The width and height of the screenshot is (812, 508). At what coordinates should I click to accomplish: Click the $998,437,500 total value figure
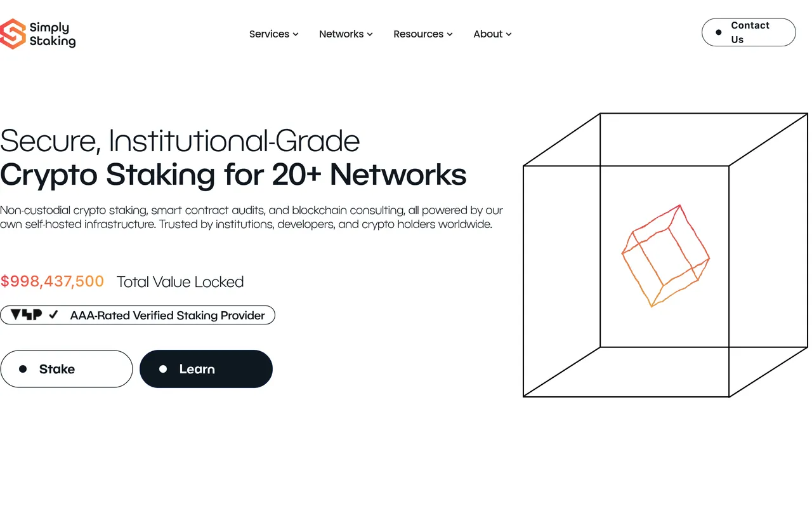52,281
